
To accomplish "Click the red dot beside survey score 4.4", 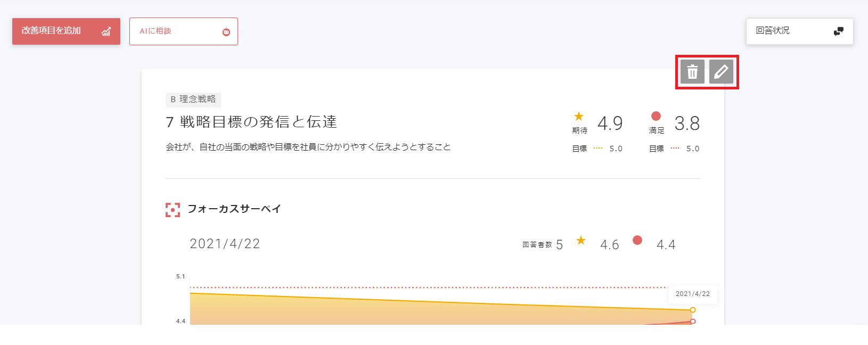I will click(637, 241).
